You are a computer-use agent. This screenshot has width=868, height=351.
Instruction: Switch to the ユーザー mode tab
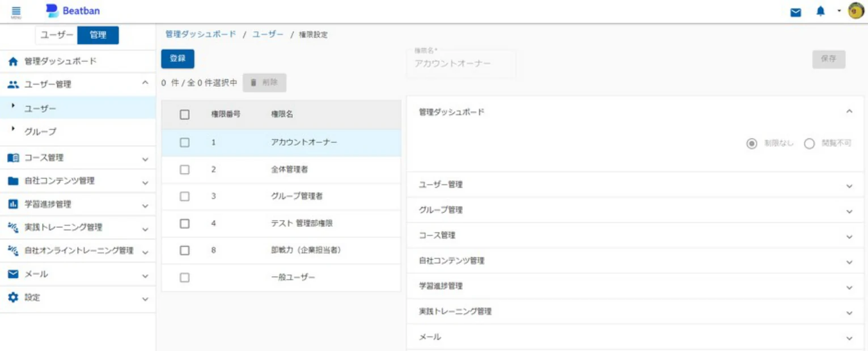point(56,35)
